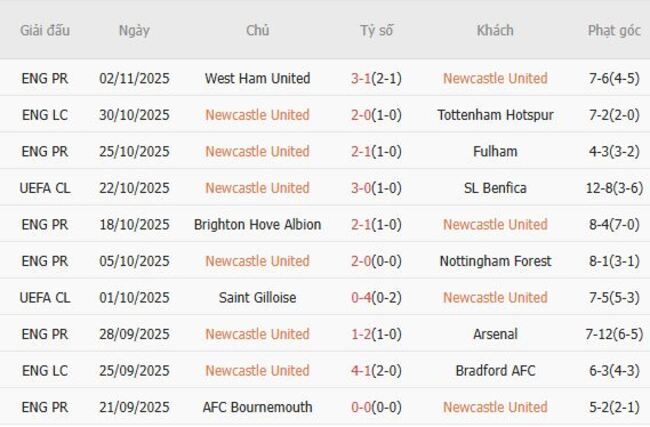Open Bradford AFC team link
This screenshot has width=650, height=427.
[495, 370]
